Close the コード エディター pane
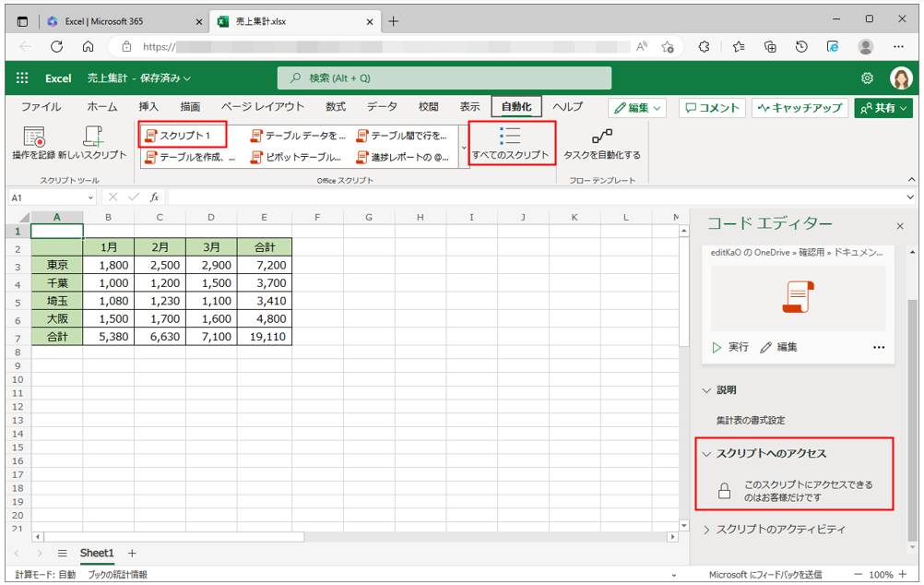This screenshot has width=924, height=585. [900, 226]
